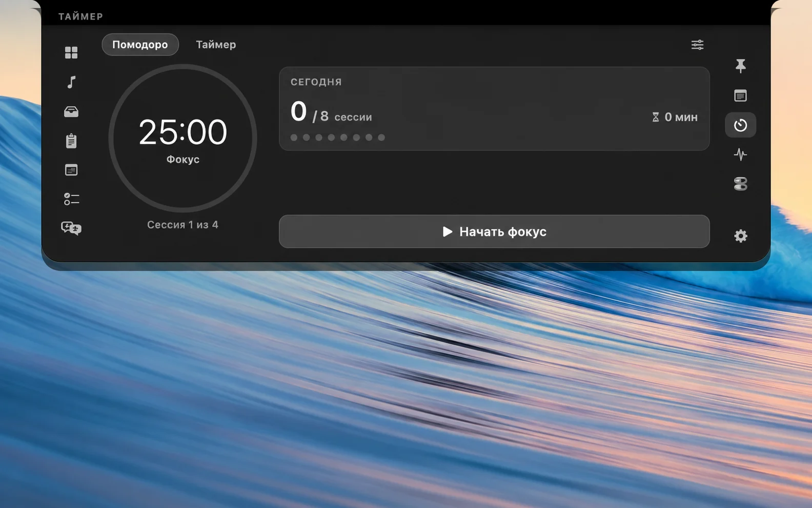Click the 25:00 focus timer dial

point(182,138)
